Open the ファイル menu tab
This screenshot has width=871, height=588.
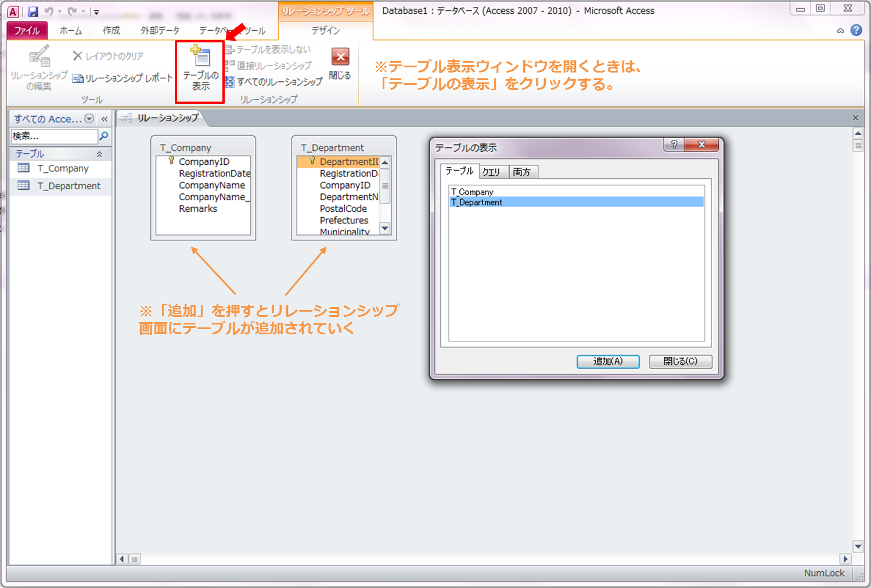tap(27, 30)
